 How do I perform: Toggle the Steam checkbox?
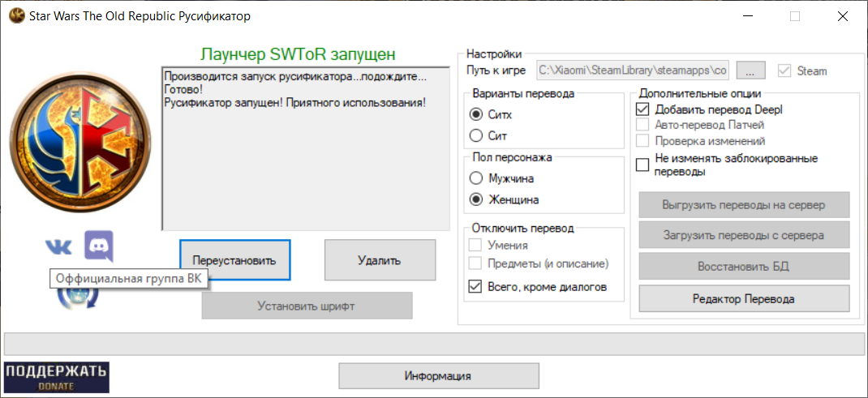(x=784, y=71)
